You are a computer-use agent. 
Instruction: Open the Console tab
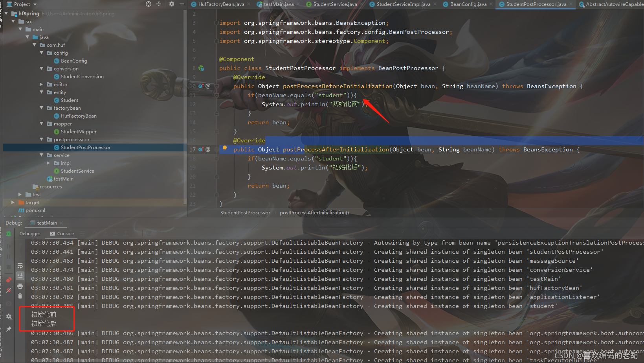pos(62,234)
